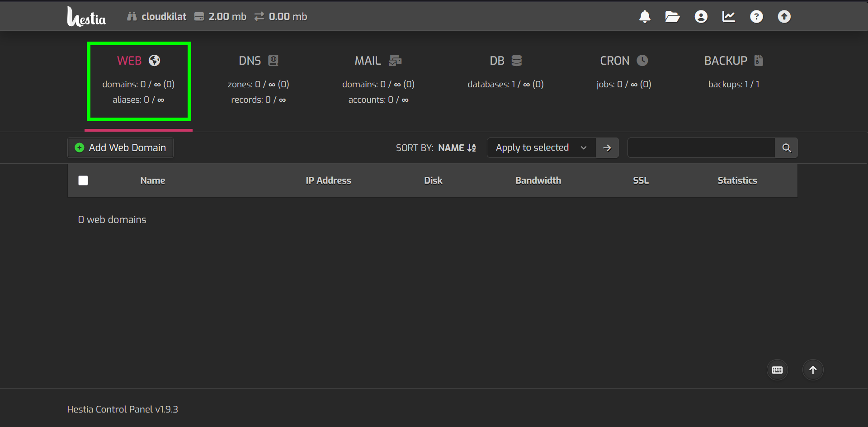Apply the selected action with the arrow button

pos(607,147)
